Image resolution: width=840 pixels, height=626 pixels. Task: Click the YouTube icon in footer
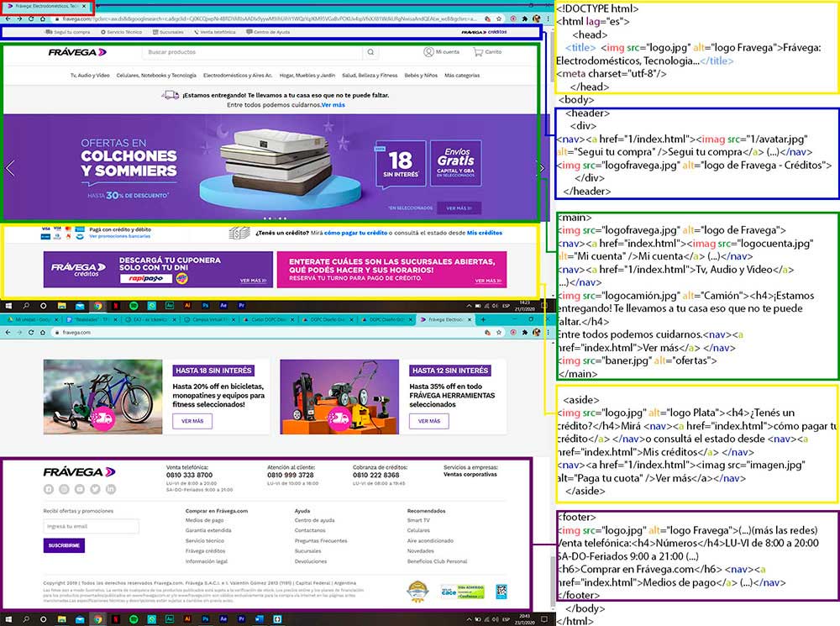(79, 489)
